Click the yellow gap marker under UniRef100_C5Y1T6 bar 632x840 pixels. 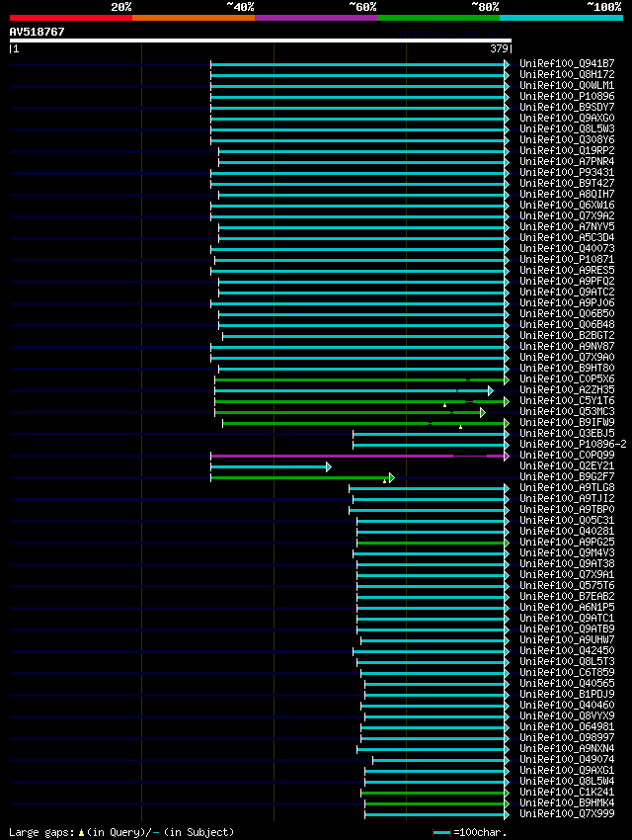[444, 405]
